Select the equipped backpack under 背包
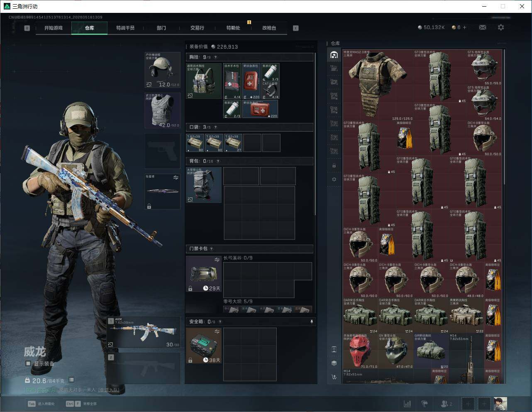Viewport: 532px width, 412px height. pos(204,185)
